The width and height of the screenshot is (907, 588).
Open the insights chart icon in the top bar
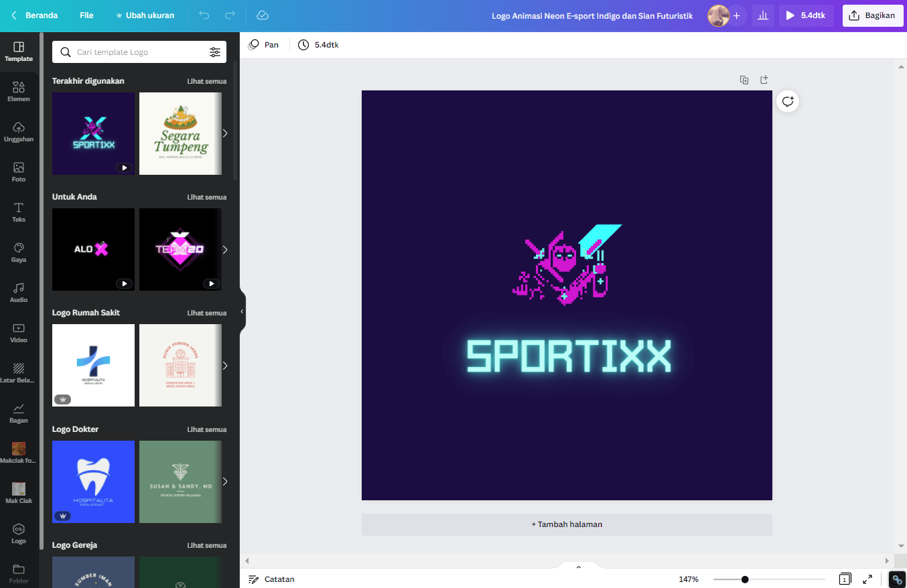[x=763, y=15]
